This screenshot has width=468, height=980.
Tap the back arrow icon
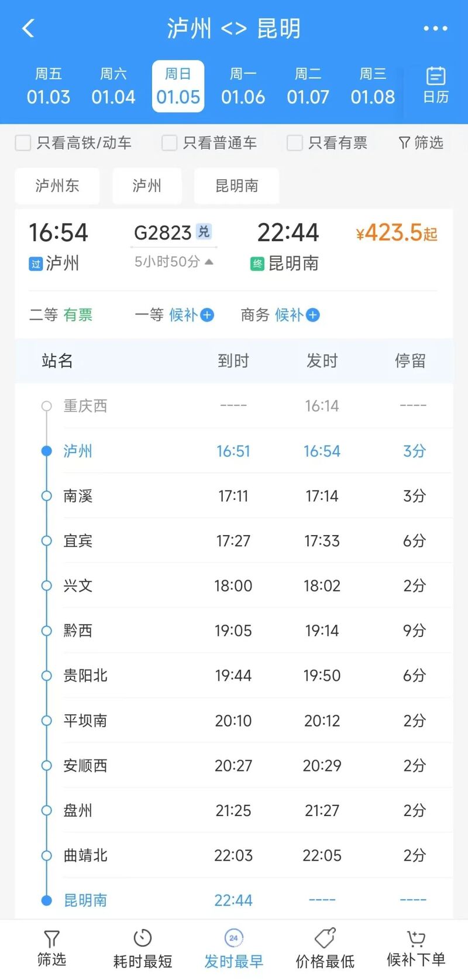(x=28, y=28)
